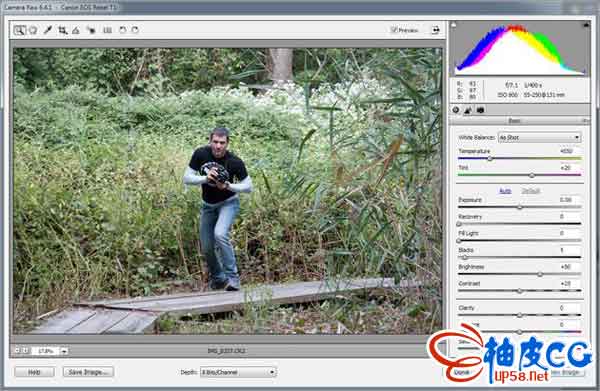
Task: Click the Save Image button
Action: click(88, 372)
